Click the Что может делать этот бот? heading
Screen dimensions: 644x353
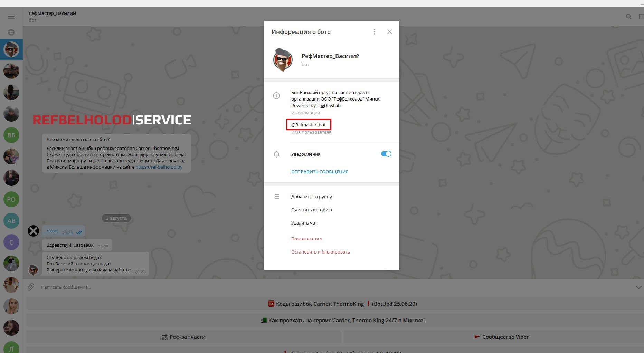78,139
